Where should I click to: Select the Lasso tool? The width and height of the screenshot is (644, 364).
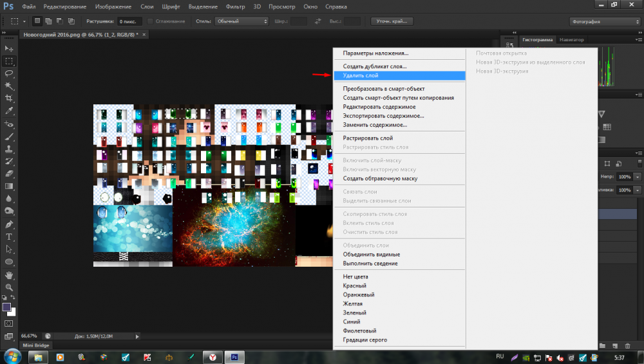click(9, 73)
